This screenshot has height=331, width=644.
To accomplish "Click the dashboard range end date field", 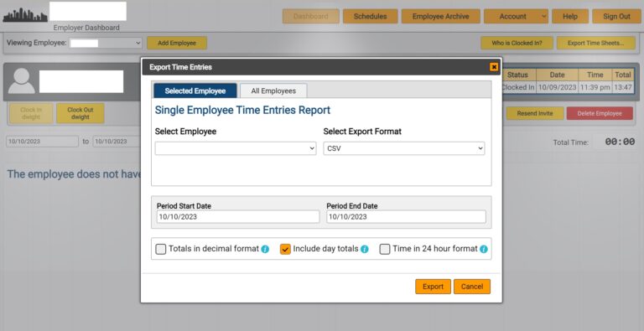I will (117, 142).
